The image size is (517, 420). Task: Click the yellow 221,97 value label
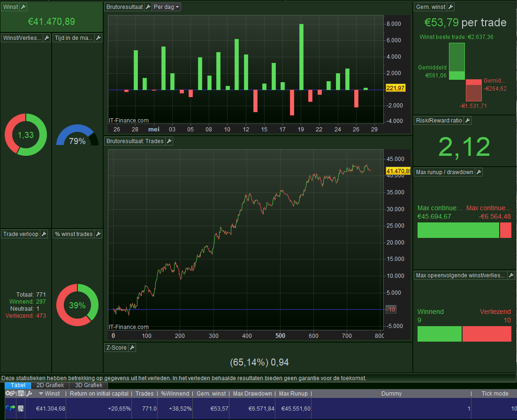395,88
